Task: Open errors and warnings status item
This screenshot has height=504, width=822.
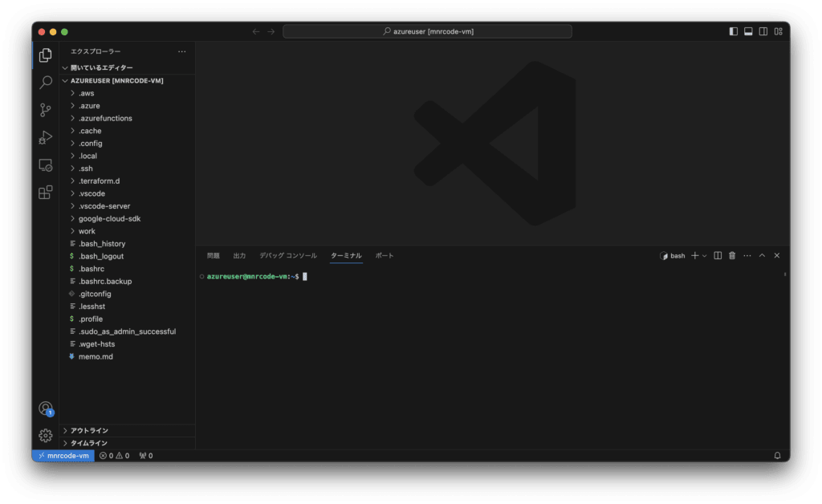Action: point(114,456)
